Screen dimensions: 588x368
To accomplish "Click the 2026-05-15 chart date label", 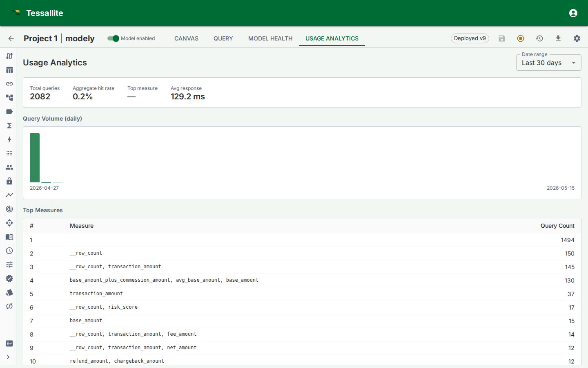I will tap(561, 188).
